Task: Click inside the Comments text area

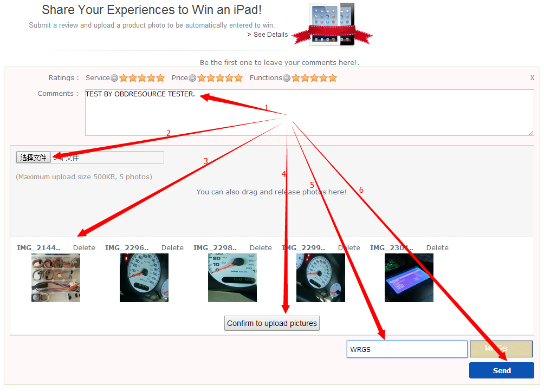Action: coord(309,113)
